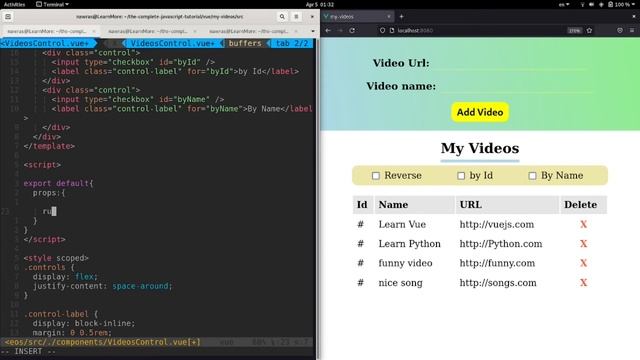
Task: Click the new terminal tab icon at title bar left
Action: (8, 17)
